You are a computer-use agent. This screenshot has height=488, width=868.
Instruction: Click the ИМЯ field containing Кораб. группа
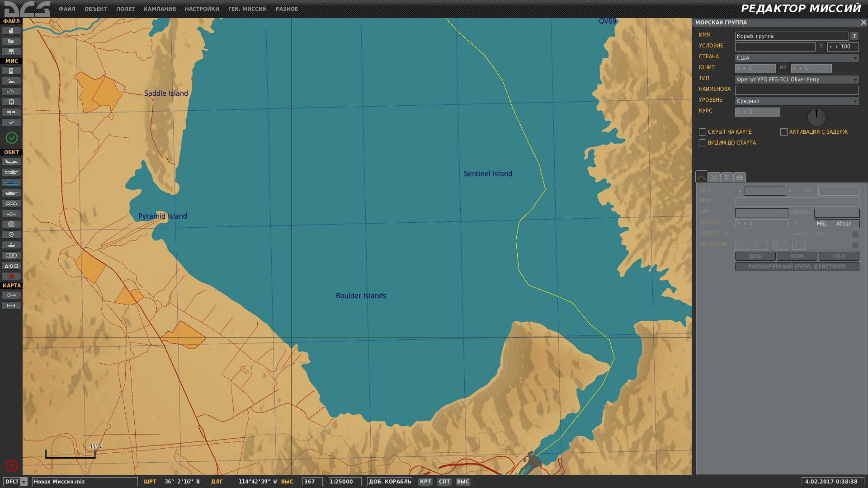[x=792, y=36]
